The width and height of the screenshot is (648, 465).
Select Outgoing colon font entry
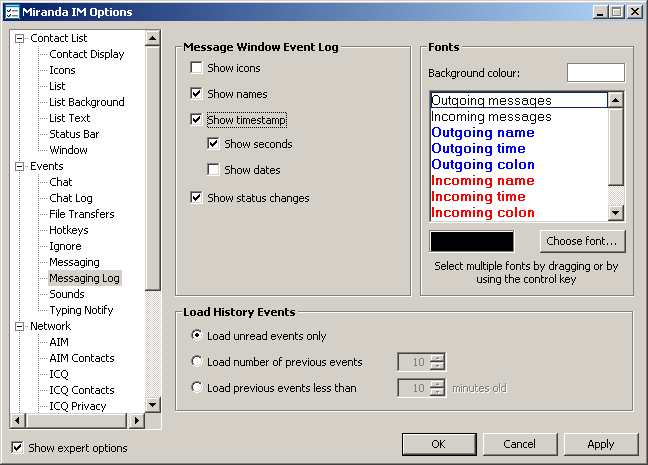click(x=519, y=165)
